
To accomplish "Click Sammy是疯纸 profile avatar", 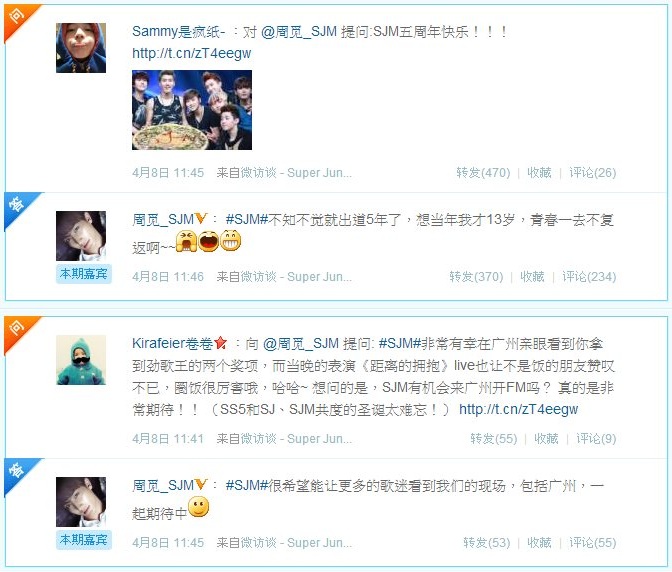I will pos(81,48).
